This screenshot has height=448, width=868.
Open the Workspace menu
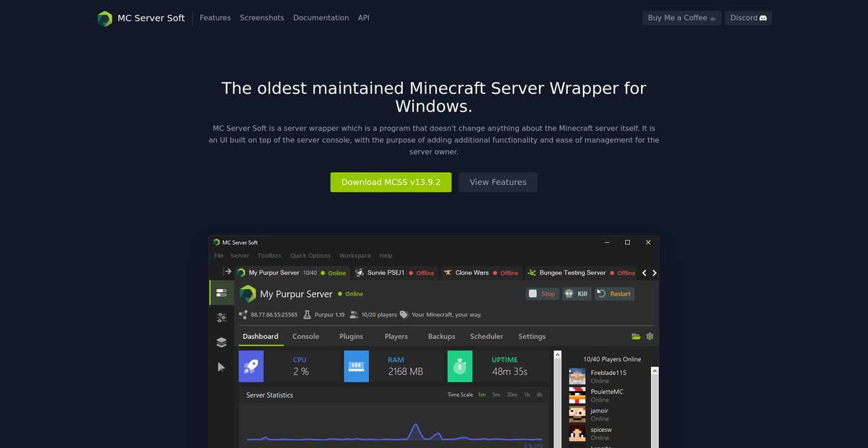click(355, 256)
